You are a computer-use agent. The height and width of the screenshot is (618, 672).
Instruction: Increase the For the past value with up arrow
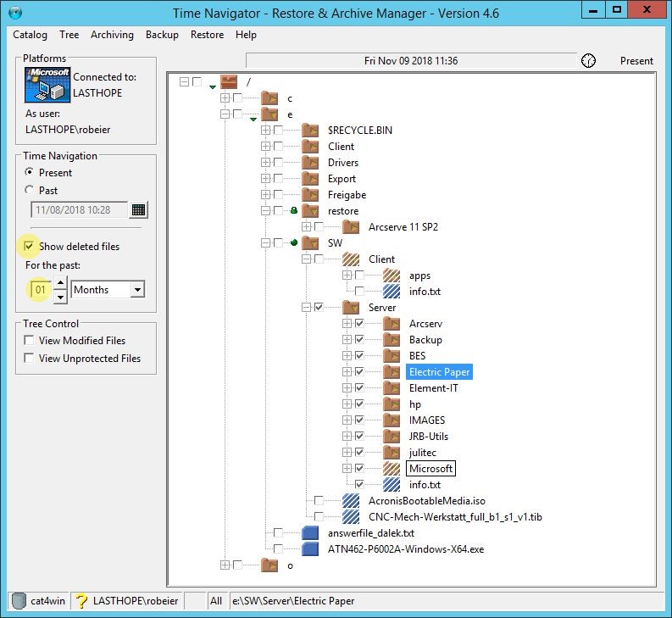click(x=60, y=283)
